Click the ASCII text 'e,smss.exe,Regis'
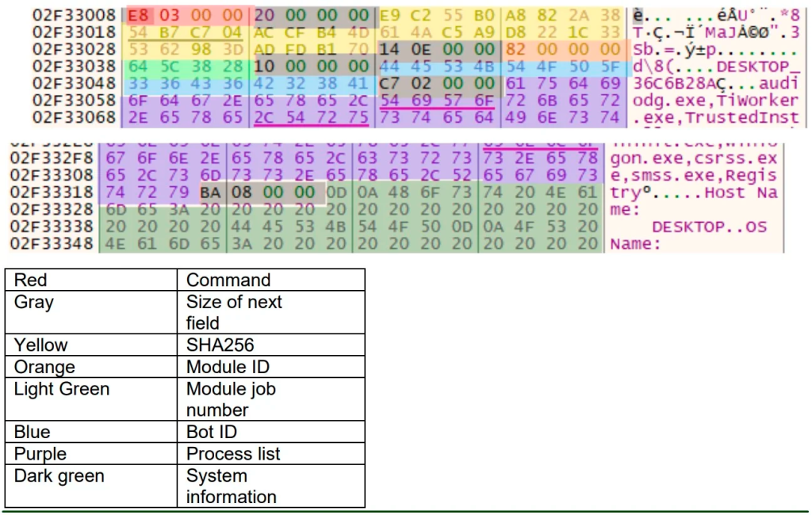The width and height of the screenshot is (812, 515). pos(693,175)
